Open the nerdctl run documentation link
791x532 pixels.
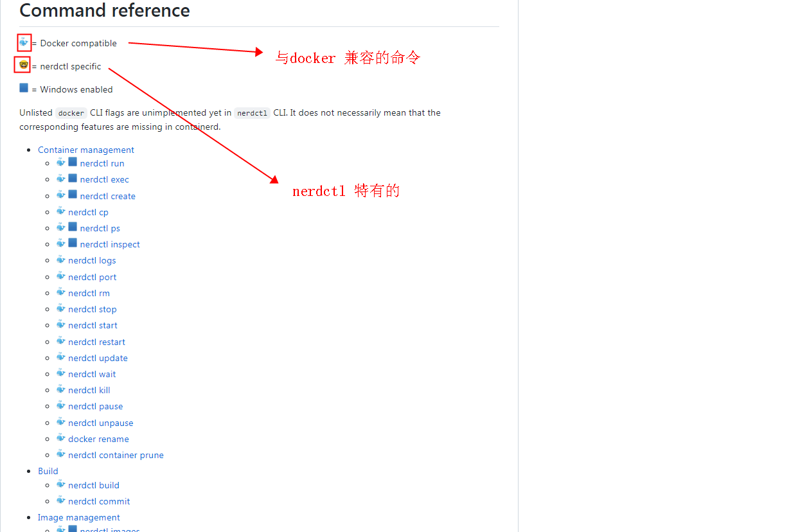[x=102, y=163]
